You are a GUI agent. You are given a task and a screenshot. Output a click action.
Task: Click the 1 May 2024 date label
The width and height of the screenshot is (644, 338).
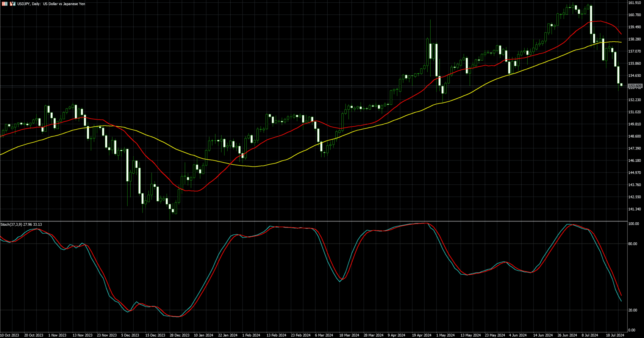(445, 335)
